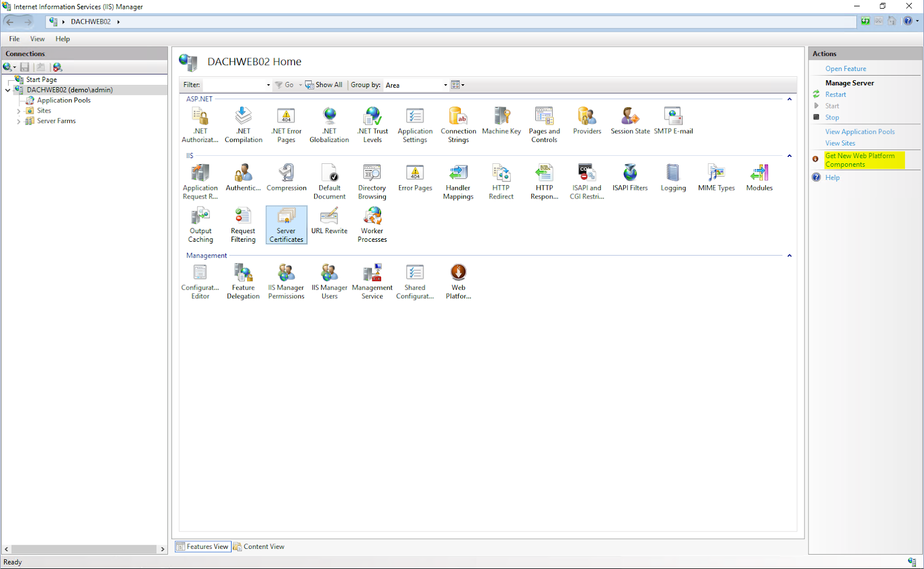Screen dimensions: 924x569
Task: Open SMTP E-mail feature
Action: 673,121
